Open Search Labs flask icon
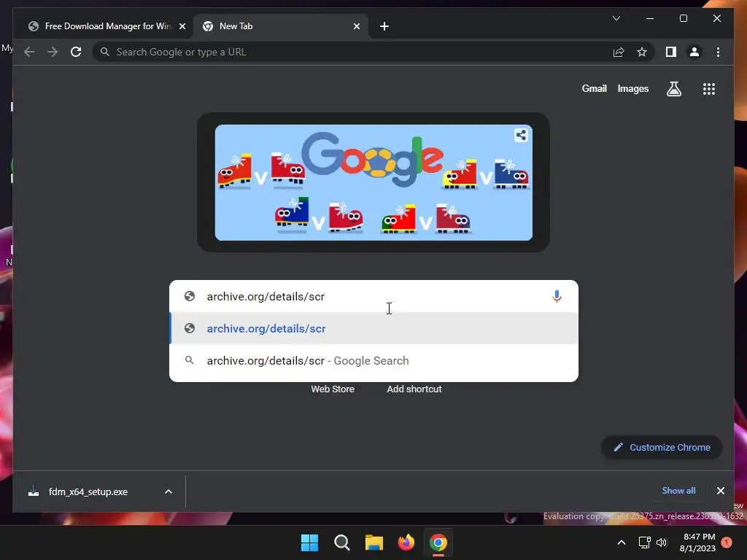This screenshot has height=560, width=747. pos(673,88)
